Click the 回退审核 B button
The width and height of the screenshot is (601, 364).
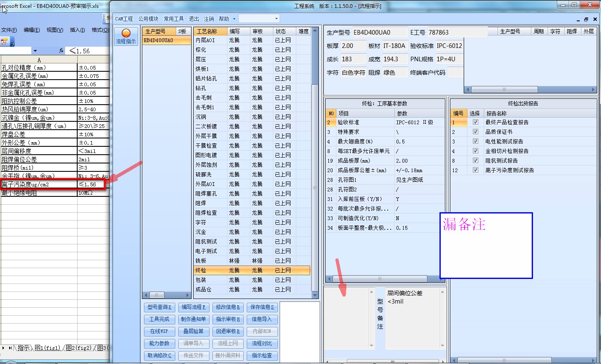[228, 331]
